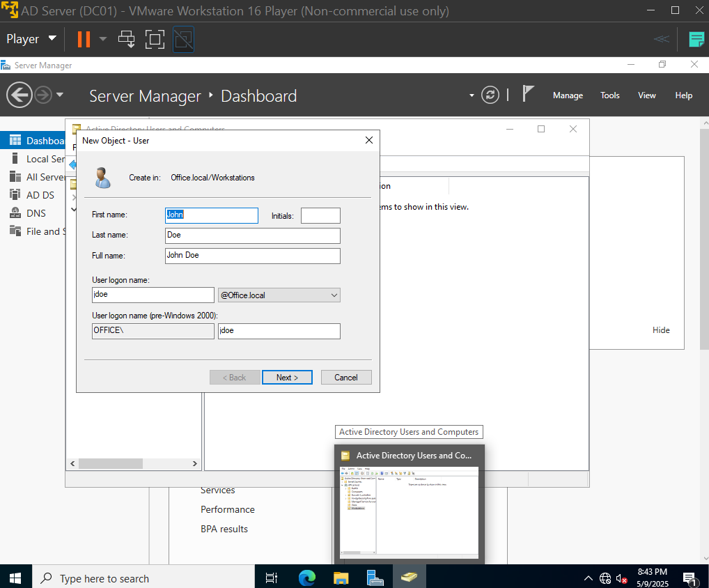Screen dimensions: 709x588
Task: Open VMware notes panel icon
Action: point(696,39)
